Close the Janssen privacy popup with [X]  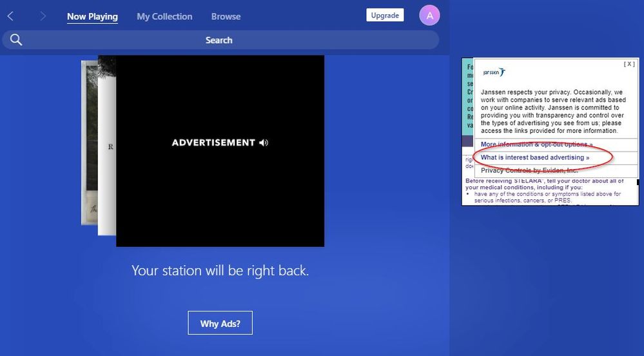[629, 64]
